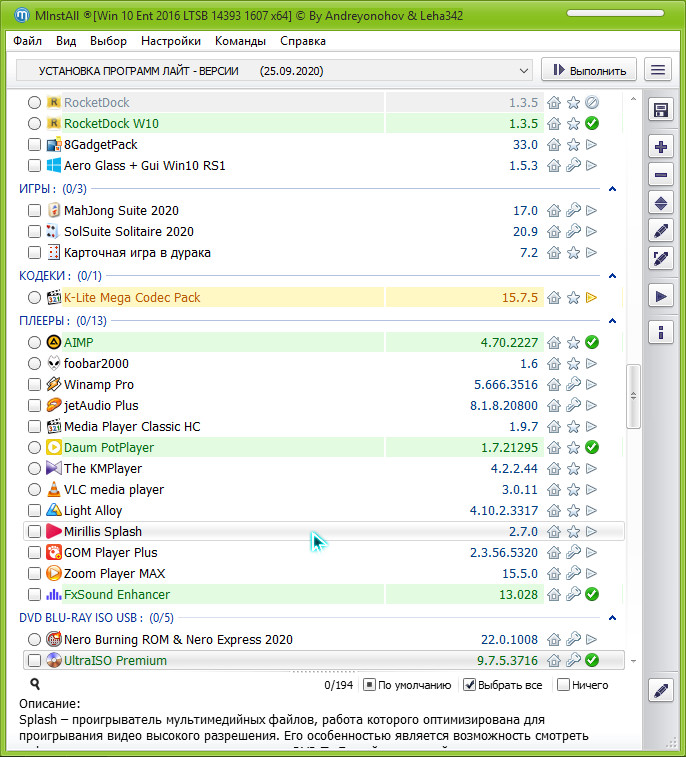Open the hamburger menu button
Screen dimensions: 686x757
(658, 70)
